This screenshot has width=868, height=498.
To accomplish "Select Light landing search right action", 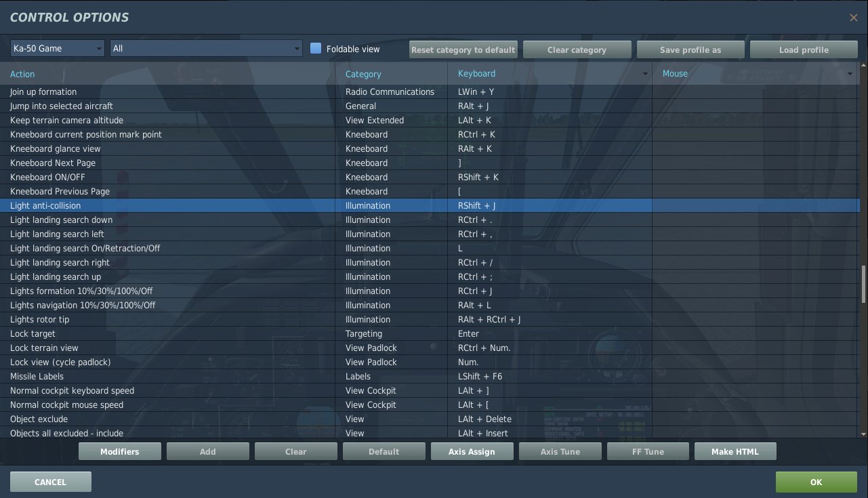I will coord(60,262).
